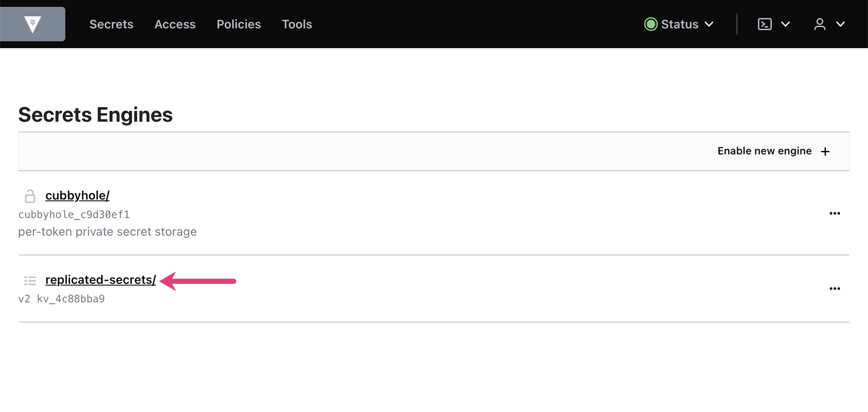
Task: Open the terminal console icon dropdown
Action: [x=764, y=24]
